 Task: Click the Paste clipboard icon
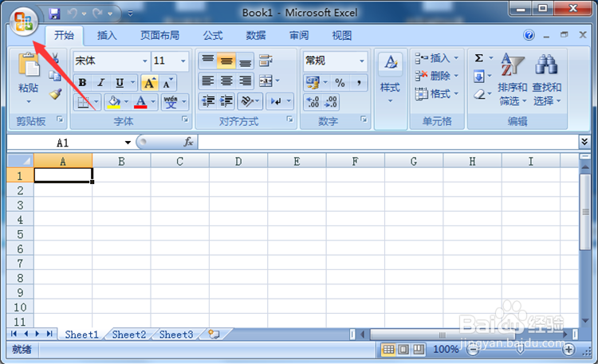(29, 64)
